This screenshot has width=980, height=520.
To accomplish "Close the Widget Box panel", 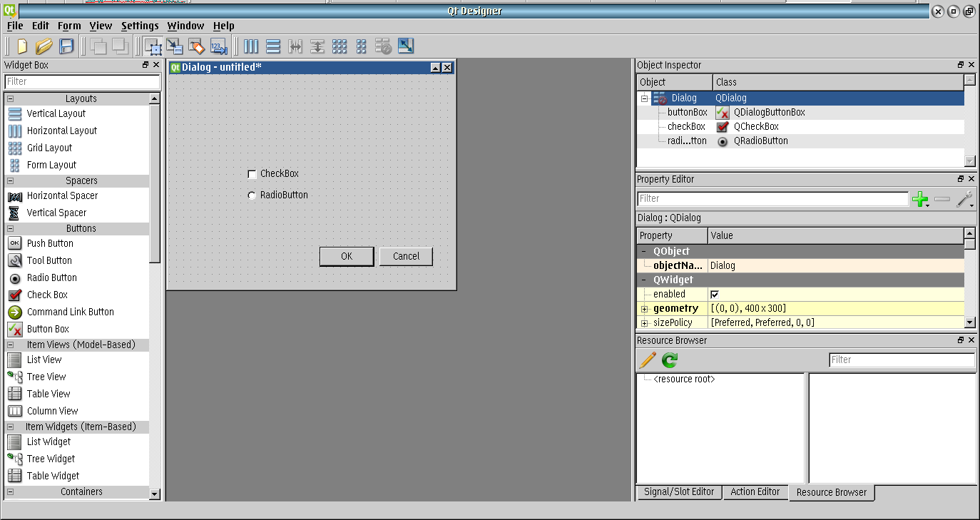I will pos(156,65).
